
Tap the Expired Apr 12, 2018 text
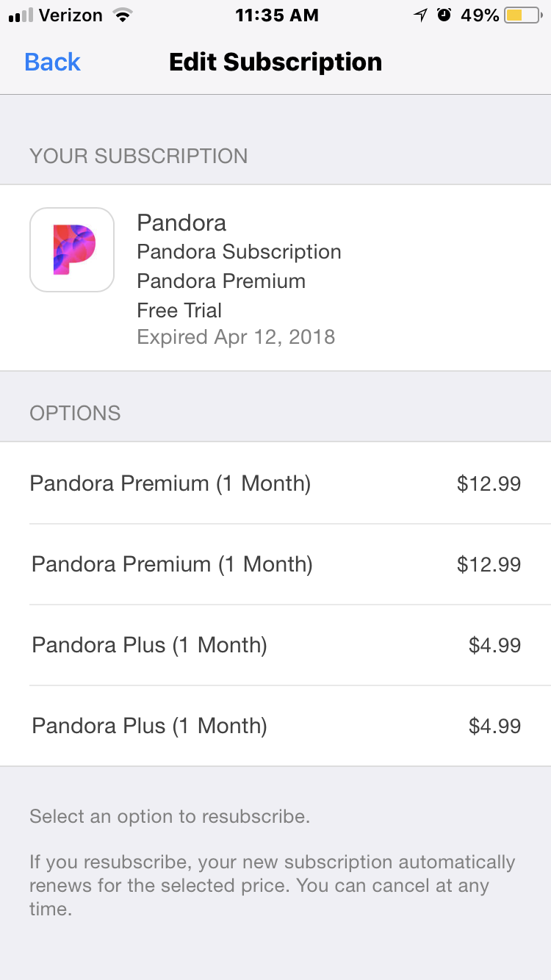coord(236,337)
